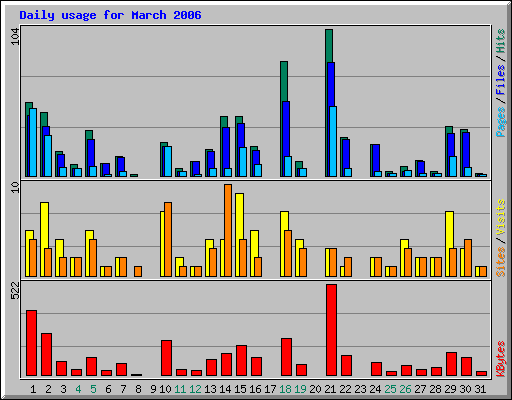Click the red KBytes bar for day 15
This screenshot has width=512, height=400.
point(241,361)
